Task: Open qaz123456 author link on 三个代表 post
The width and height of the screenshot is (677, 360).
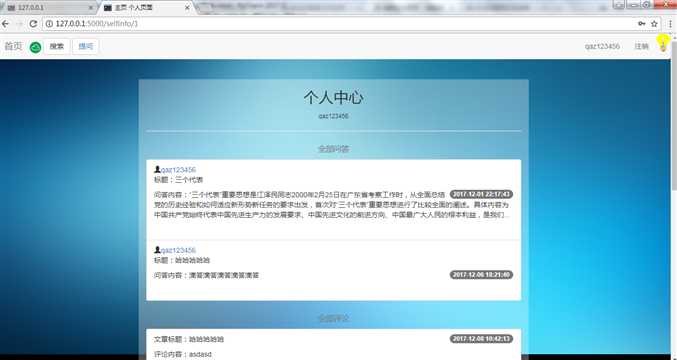Action: [178, 170]
